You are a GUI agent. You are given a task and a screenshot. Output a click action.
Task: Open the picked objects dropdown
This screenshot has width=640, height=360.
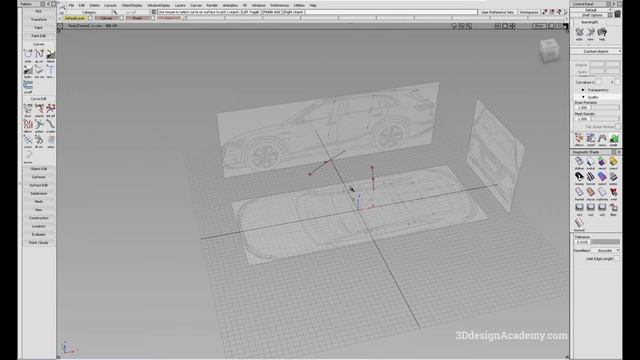(x=596, y=51)
